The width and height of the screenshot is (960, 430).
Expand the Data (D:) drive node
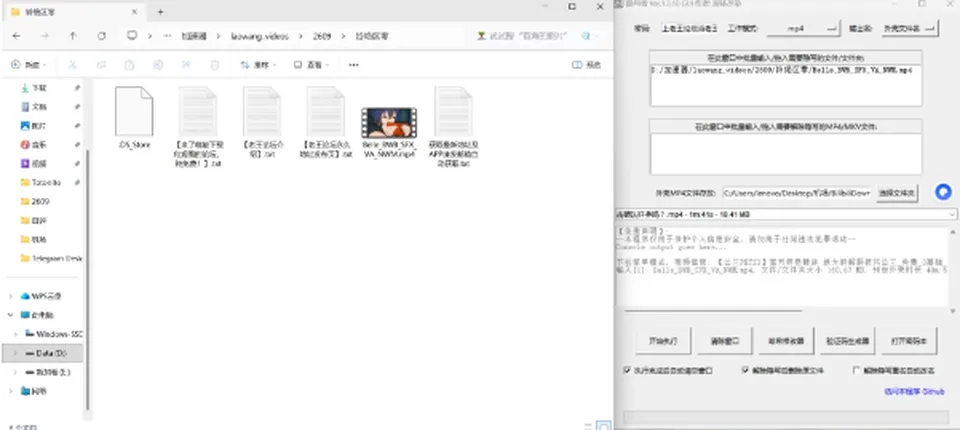tap(16, 353)
